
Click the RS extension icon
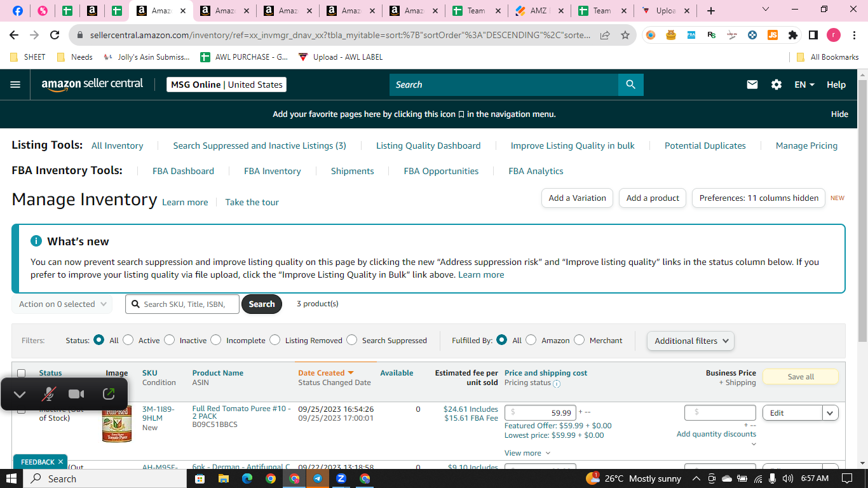[712, 35]
